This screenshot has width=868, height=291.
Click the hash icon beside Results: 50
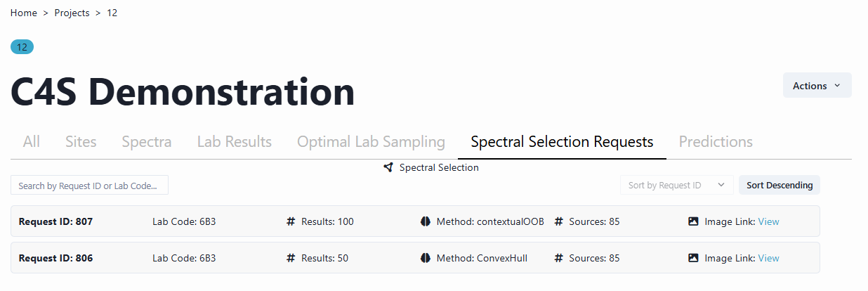click(x=291, y=258)
